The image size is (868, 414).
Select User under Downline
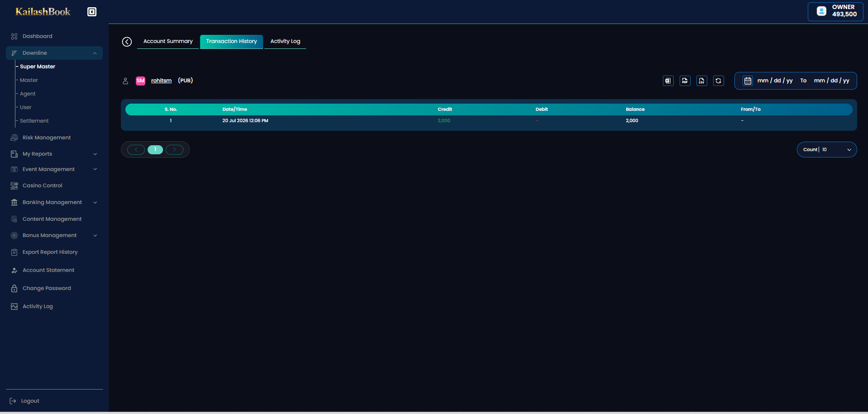(26, 107)
